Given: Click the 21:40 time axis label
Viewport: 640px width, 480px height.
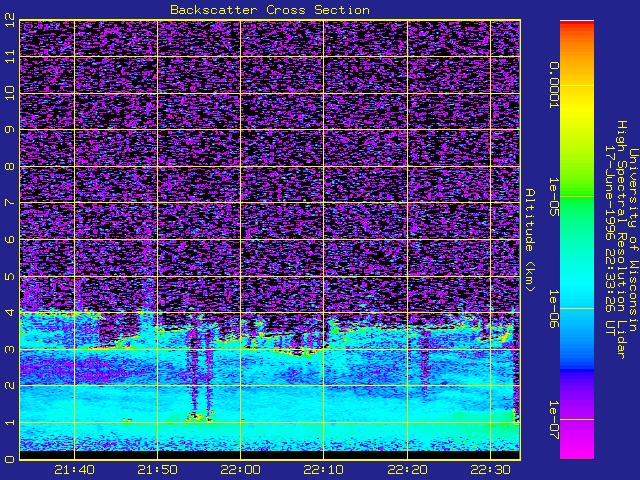Looking at the screenshot, I should (x=74, y=470).
